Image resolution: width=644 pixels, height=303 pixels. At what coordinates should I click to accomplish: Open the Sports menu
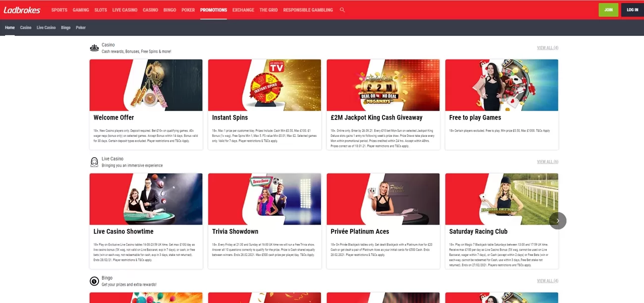tap(59, 10)
